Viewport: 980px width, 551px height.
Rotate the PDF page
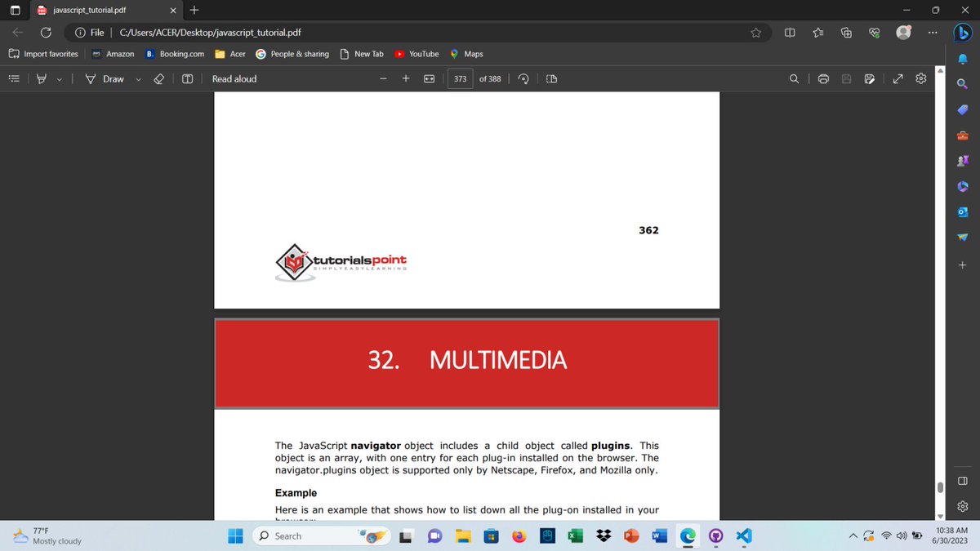tap(525, 79)
